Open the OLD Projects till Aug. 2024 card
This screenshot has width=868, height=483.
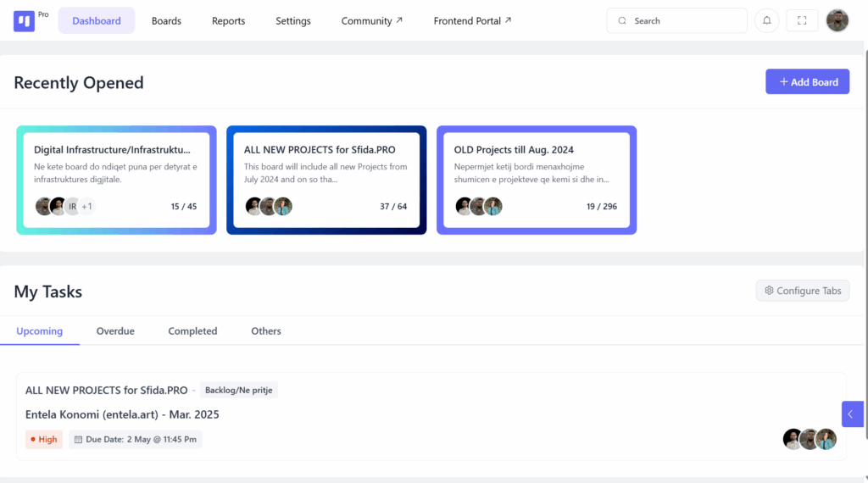pos(537,180)
